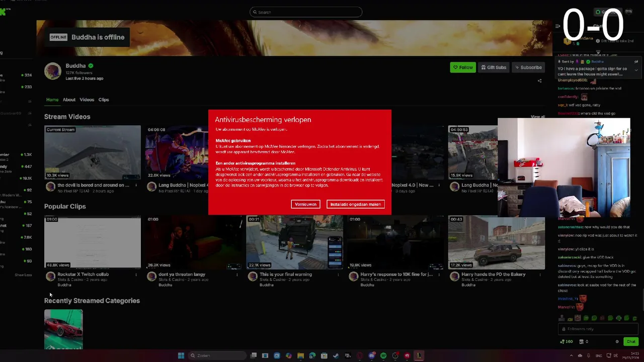
Task: Play Harry's response to 10K fine clip
Action: coord(396,242)
